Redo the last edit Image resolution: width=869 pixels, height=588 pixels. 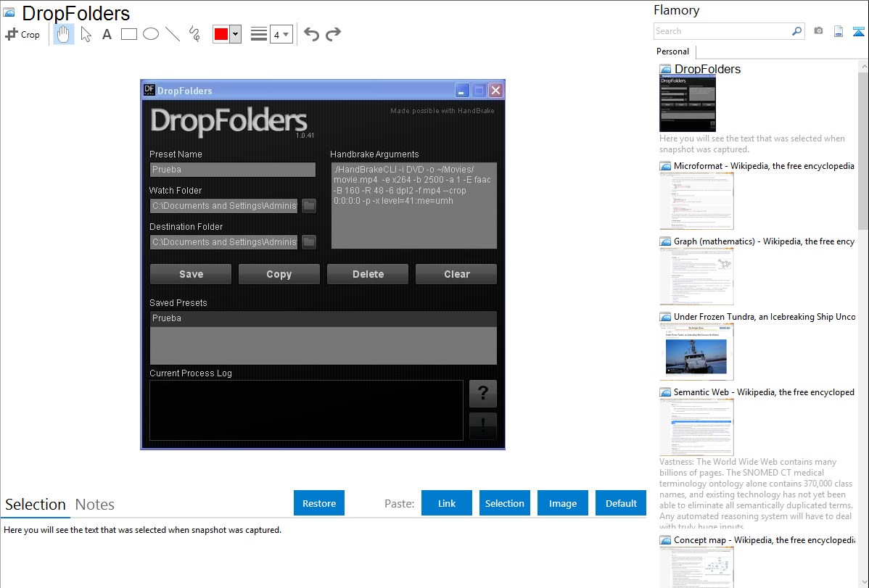(x=333, y=34)
